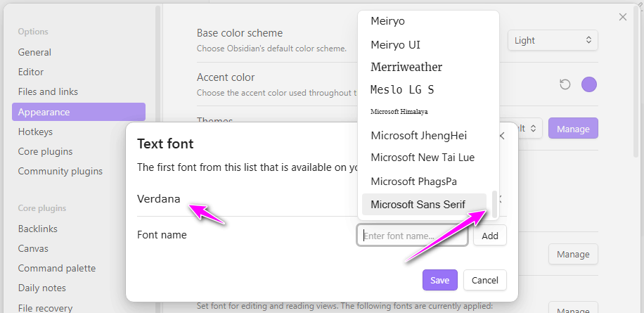Select the Microsoft JhengHei font option
644x313 pixels.
418,135
